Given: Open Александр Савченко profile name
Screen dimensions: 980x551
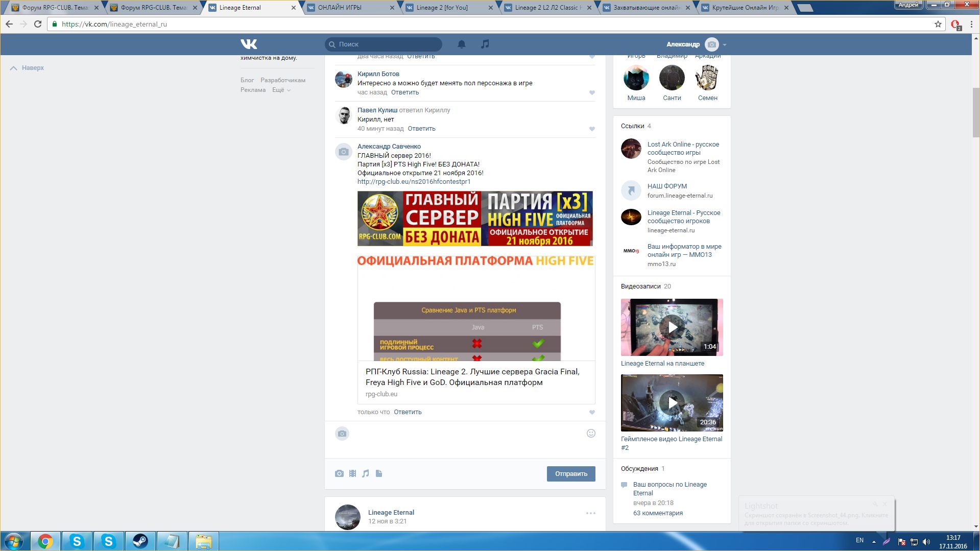Looking at the screenshot, I should [389, 147].
